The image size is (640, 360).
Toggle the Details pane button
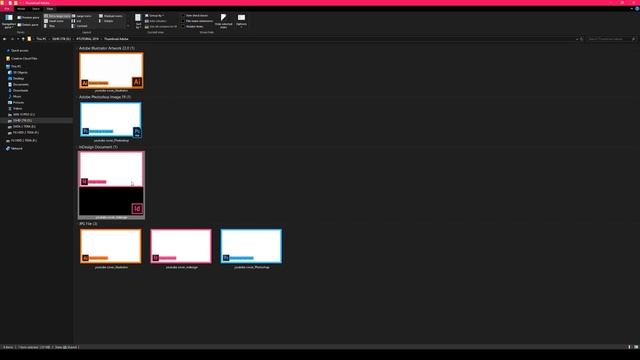pos(28,25)
